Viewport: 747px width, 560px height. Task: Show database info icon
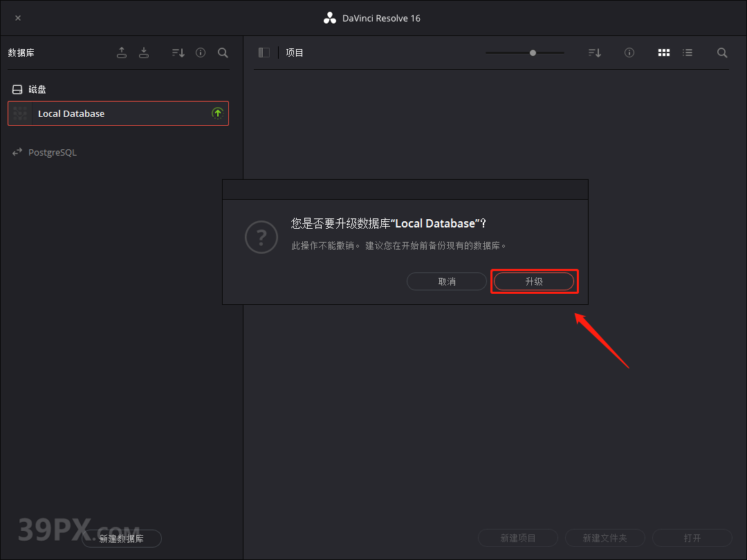[x=201, y=53]
